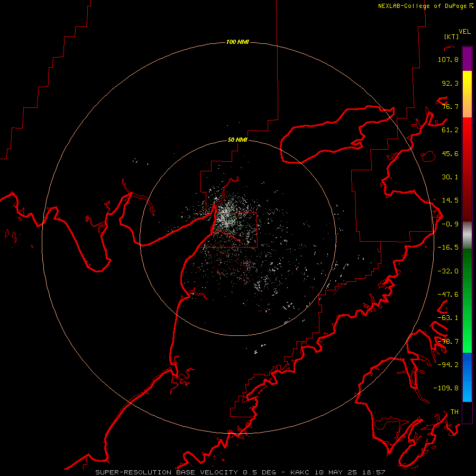This screenshot has width=476, height=476.
Task: Click the -109.8 velocity scale value
Action: [x=446, y=388]
